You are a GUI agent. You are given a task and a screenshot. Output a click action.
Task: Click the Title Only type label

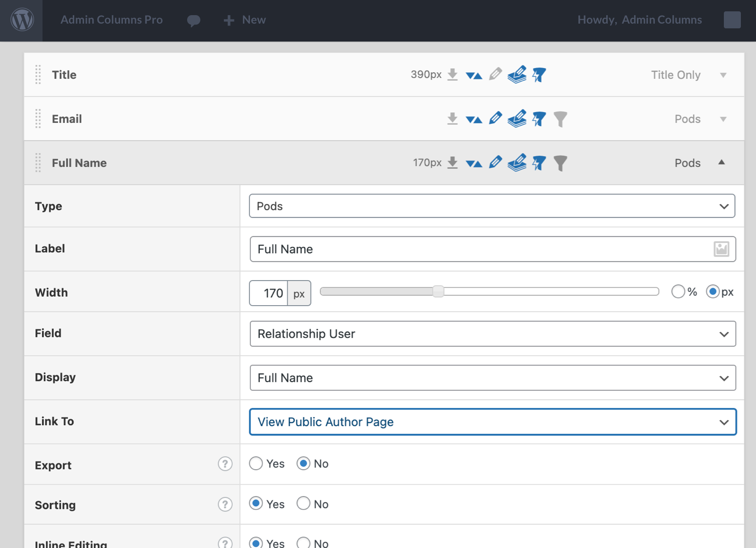point(676,75)
